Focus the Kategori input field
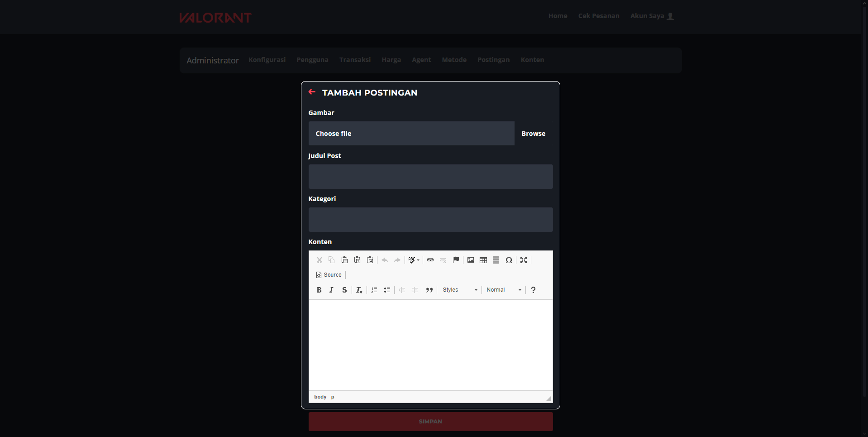This screenshot has width=868, height=437. point(430,220)
